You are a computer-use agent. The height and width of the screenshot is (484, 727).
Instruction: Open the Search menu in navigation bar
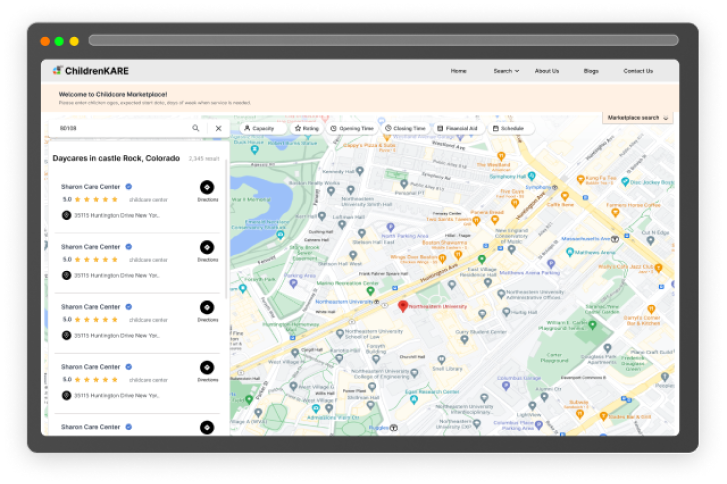[506, 71]
